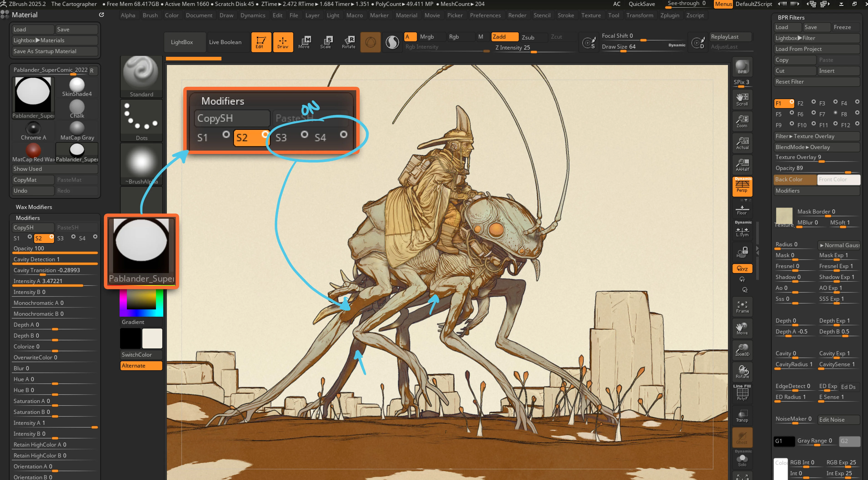Toggle the F2 BPR filter

[806, 103]
